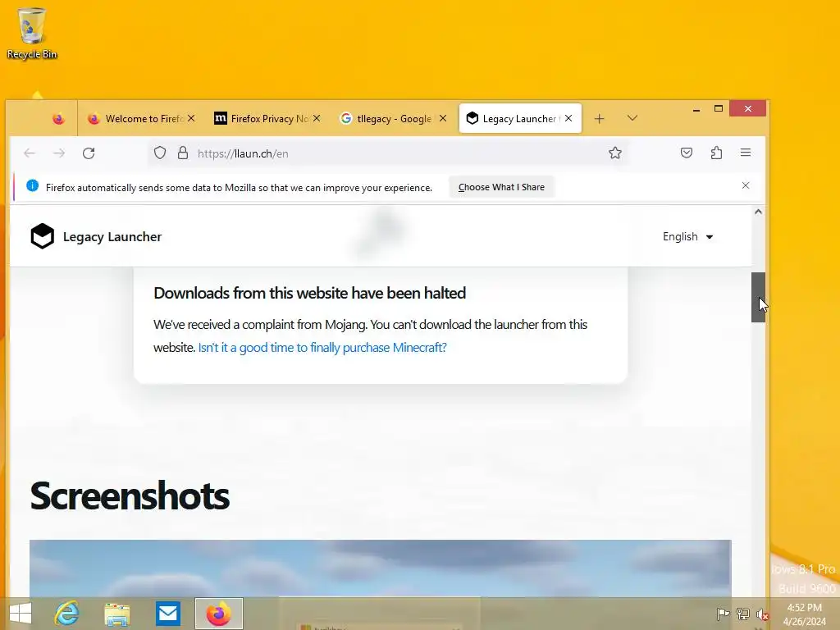Follow the purchase Minecraft link

322,347
